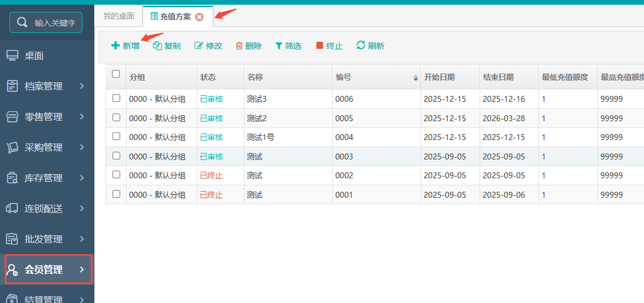Close the 充值方案 tab

[x=199, y=17]
